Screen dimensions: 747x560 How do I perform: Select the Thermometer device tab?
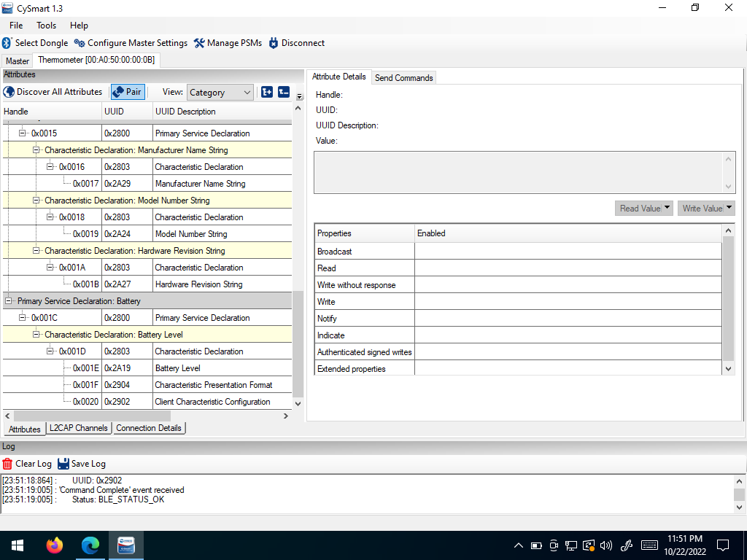pyautogui.click(x=96, y=60)
